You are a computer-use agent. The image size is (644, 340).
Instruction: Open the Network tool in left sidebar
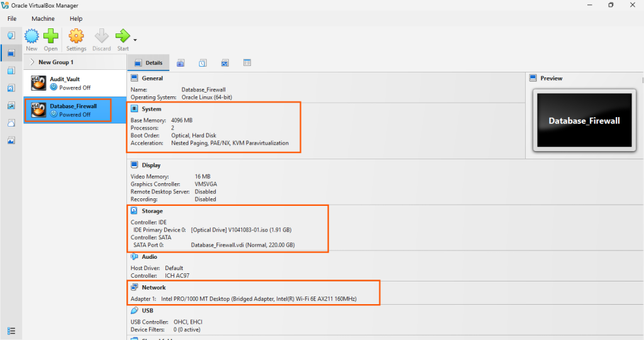pos(11,106)
